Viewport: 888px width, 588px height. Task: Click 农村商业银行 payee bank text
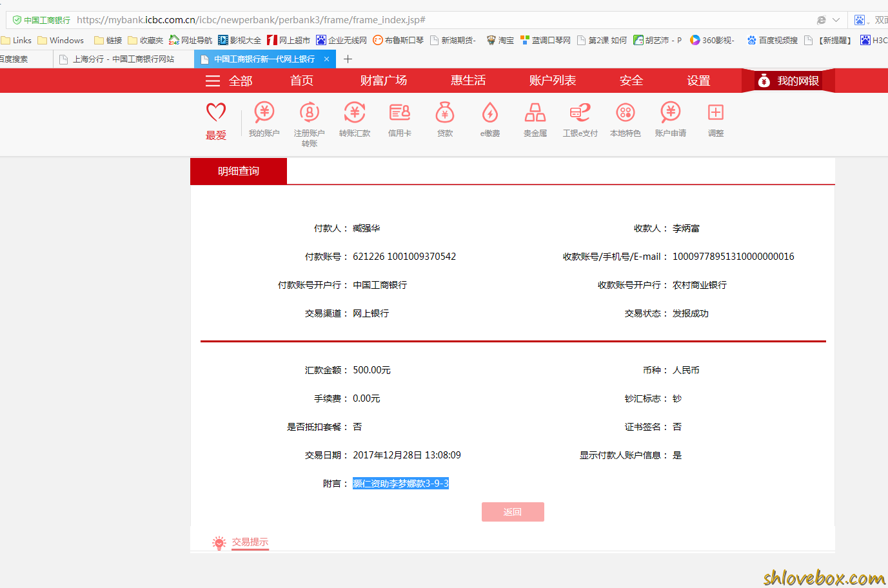[x=700, y=285]
